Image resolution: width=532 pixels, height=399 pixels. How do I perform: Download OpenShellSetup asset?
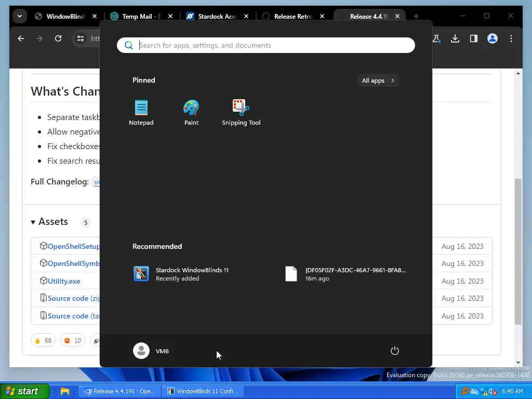coord(74,246)
